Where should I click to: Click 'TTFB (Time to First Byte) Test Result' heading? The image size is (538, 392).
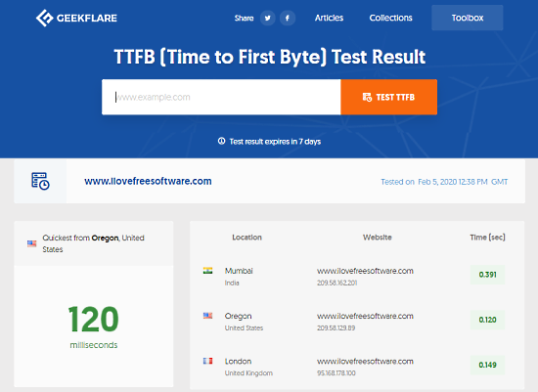[270, 57]
